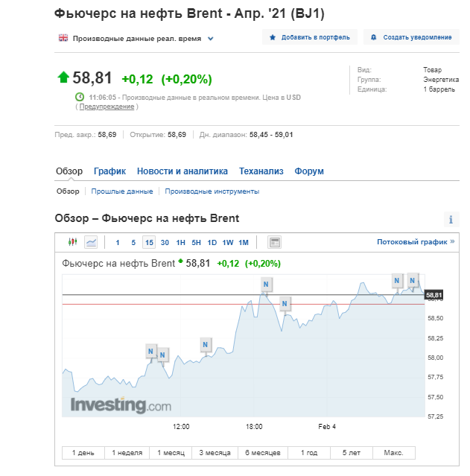Open the Теханализ tab
The height and width of the screenshot is (476, 470).
261,171
